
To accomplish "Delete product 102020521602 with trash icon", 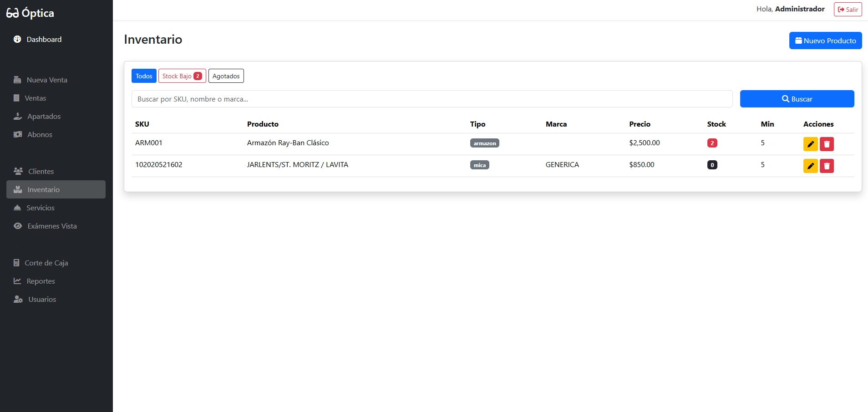I will click(x=827, y=166).
